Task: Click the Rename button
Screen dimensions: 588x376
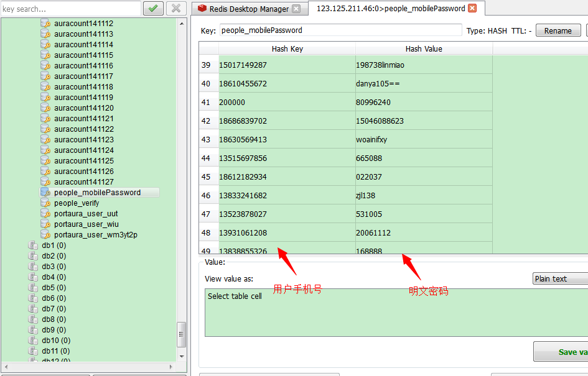Action: click(x=558, y=30)
